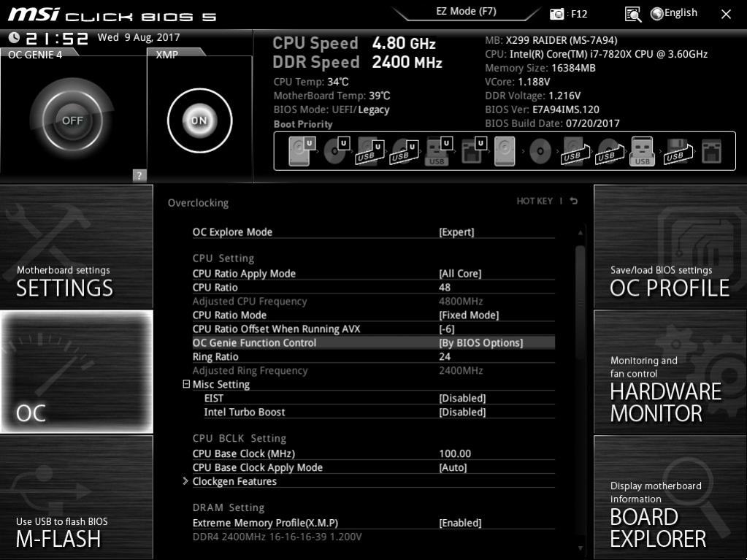The height and width of the screenshot is (560, 747).
Task: Pick the UEFI USB hard disk boot icon
Action: click(369, 151)
